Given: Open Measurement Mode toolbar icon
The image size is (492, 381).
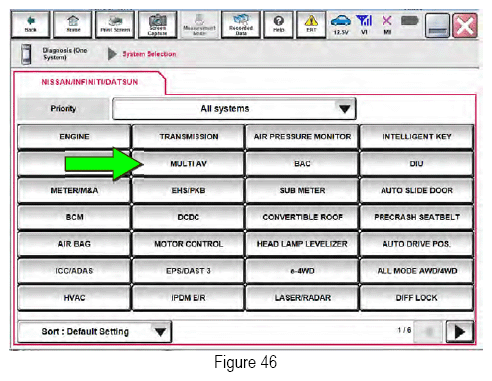Looking at the screenshot, I should pos(199,24).
